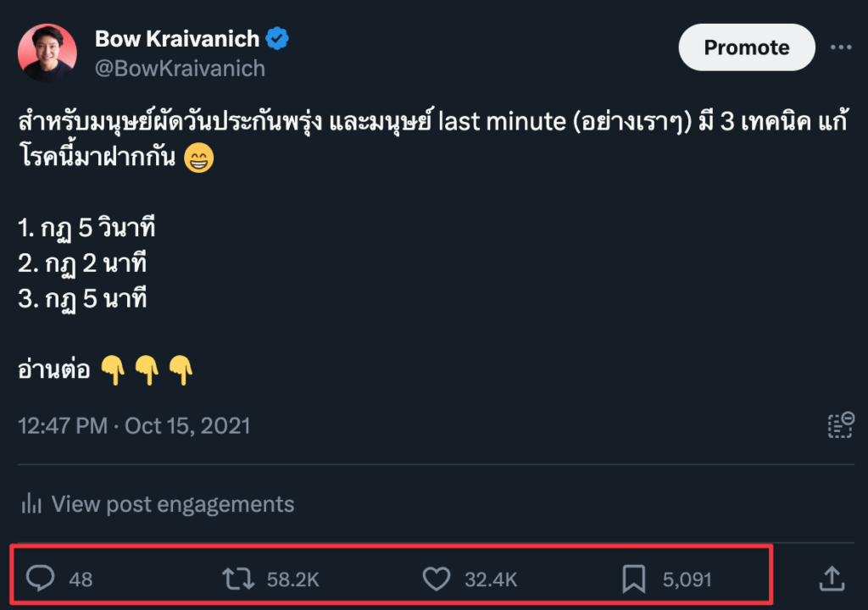Bookmark the post with the bookmark icon

pyautogui.click(x=633, y=579)
